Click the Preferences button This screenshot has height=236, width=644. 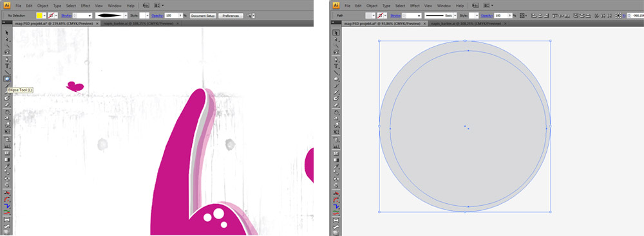coord(231,15)
